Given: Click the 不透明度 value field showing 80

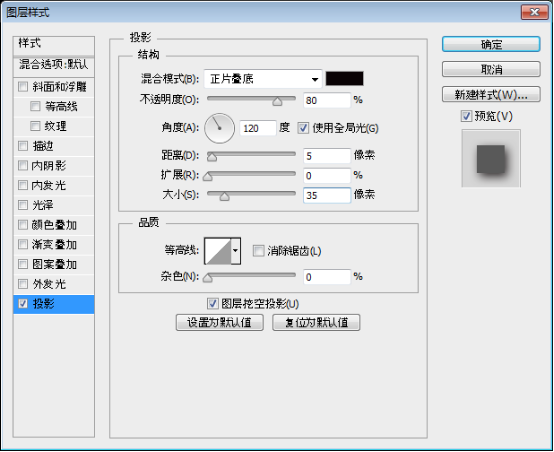Looking at the screenshot, I should click(327, 100).
